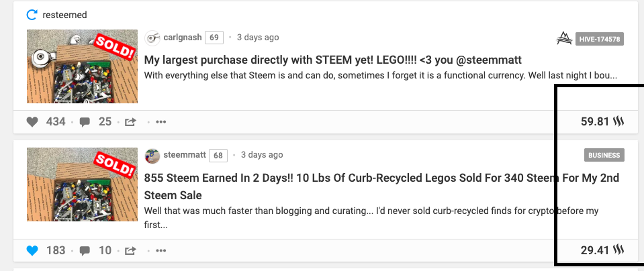The width and height of the screenshot is (644, 271).
Task: Open more options on steemmatt post
Action: click(160, 251)
